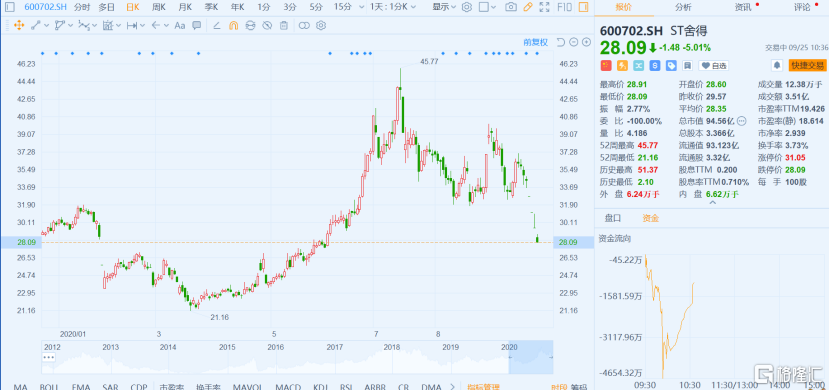This screenshot has width=829, height=391.
Task: Enter fullscreen chart mode
Action: tap(544, 7)
